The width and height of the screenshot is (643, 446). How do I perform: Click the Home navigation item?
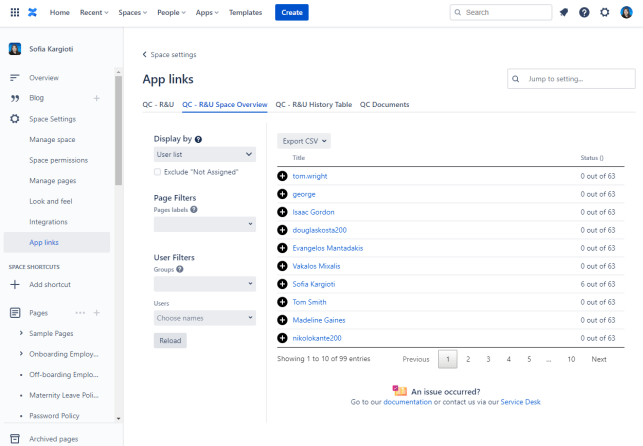[60, 12]
